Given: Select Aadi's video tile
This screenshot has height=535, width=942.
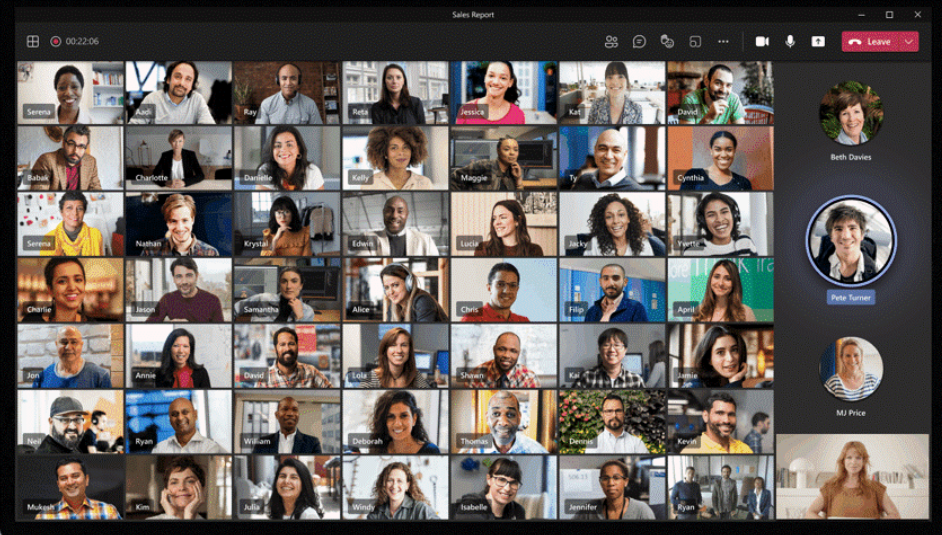Looking at the screenshot, I should pyautogui.click(x=178, y=92).
